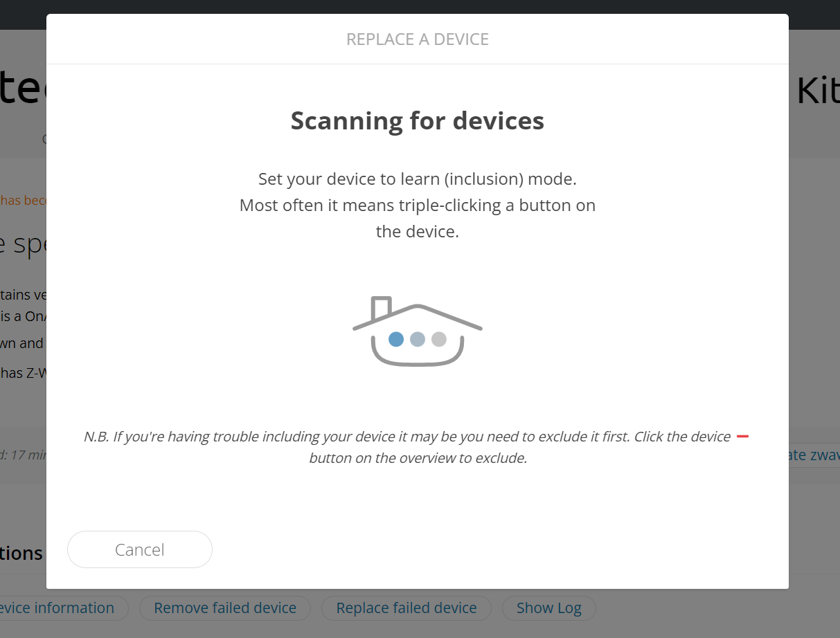The width and height of the screenshot is (840, 638).
Task: Click the cut-off heading above device buttons
Action: (x=21, y=554)
